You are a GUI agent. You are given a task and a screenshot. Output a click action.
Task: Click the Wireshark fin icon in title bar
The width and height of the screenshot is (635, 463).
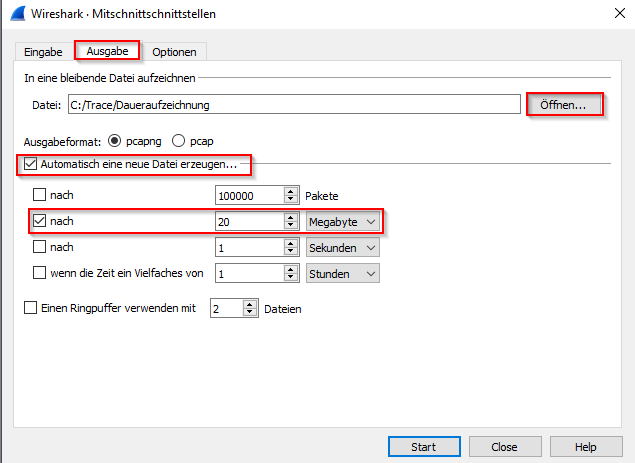pos(15,14)
